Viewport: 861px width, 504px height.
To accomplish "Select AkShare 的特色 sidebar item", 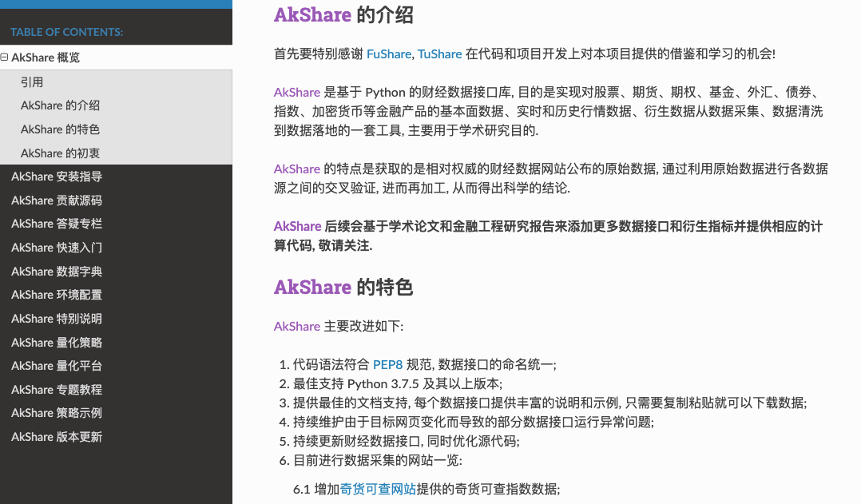I will [61, 129].
